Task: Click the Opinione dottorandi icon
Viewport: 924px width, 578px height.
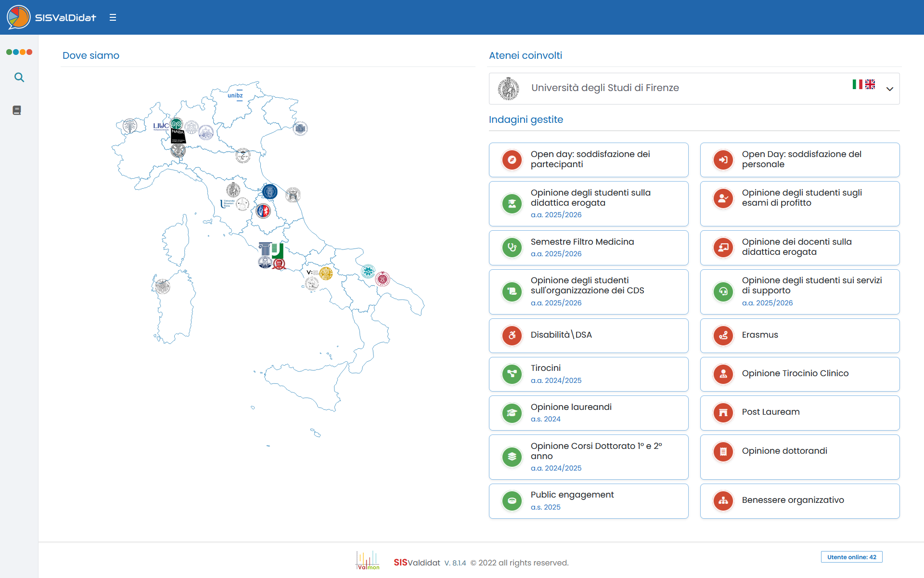Action: pos(723,451)
